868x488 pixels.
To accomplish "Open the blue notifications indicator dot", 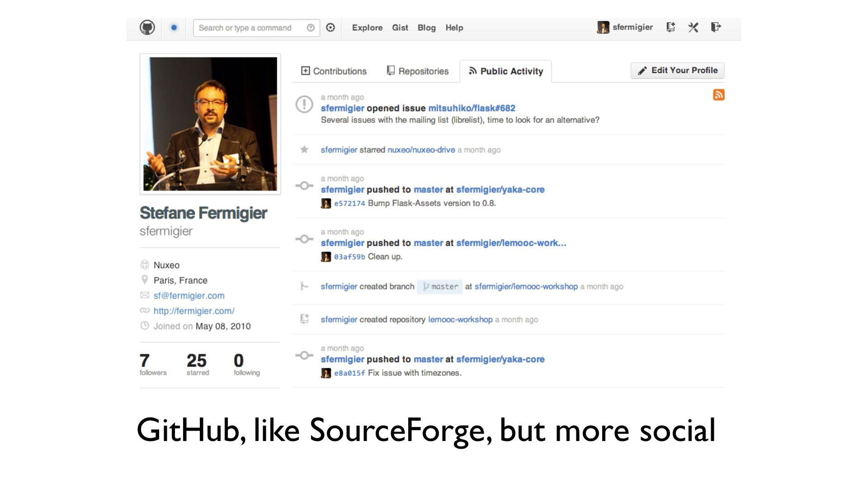I will coord(174,28).
